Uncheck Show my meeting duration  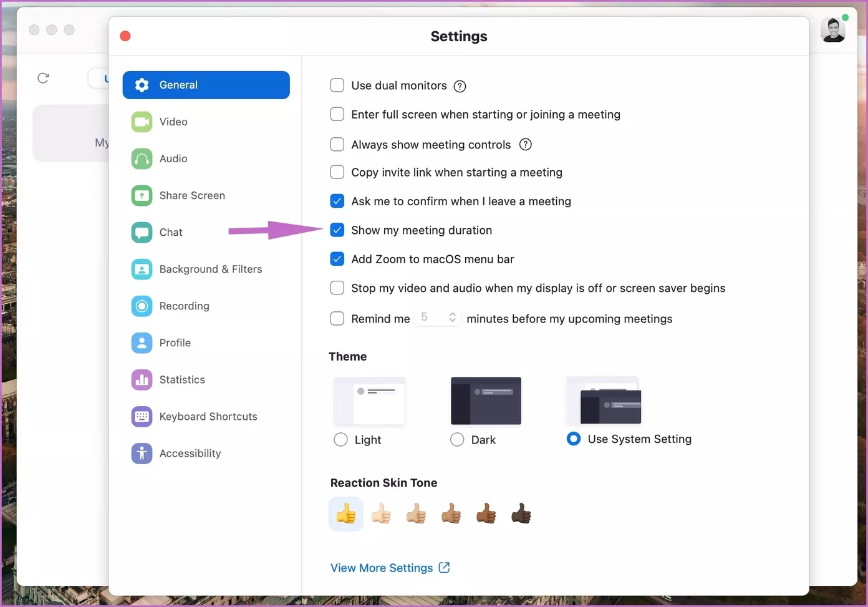337,230
